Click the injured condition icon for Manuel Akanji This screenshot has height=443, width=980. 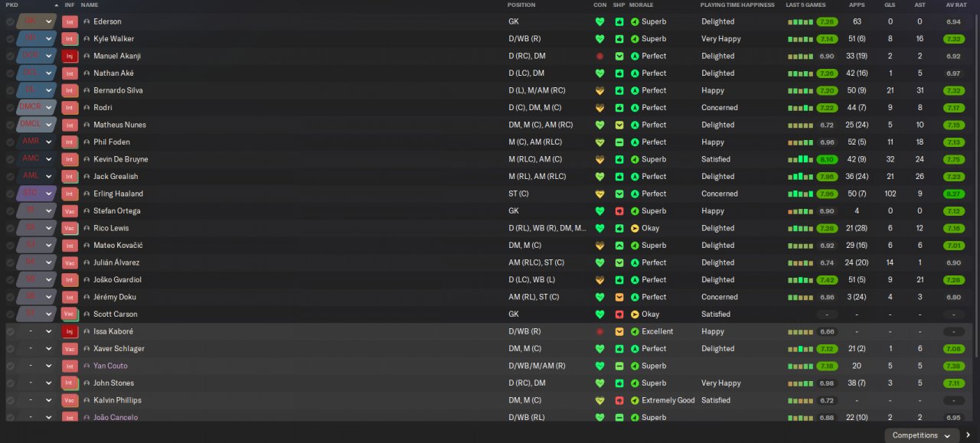[x=599, y=56]
